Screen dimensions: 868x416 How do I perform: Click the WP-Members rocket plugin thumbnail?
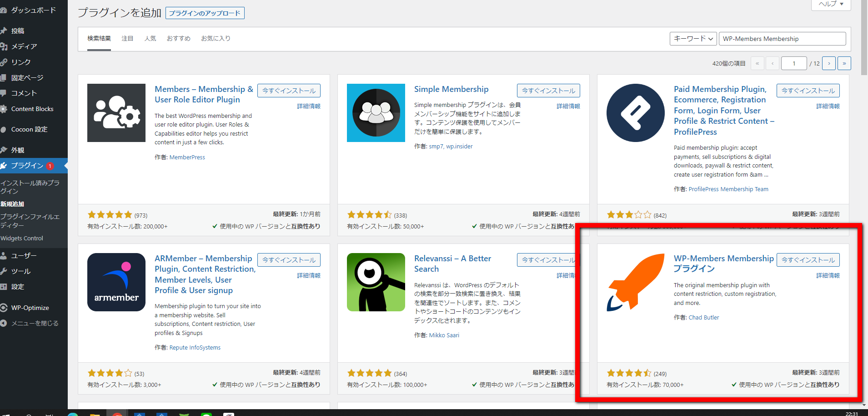[636, 282]
